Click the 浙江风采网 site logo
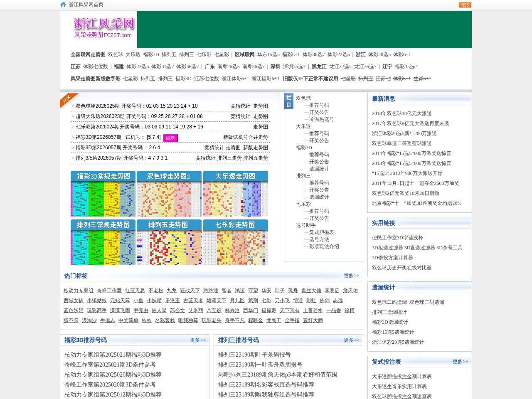Image resolution: width=532 pixels, height=399 pixels. click(x=103, y=28)
